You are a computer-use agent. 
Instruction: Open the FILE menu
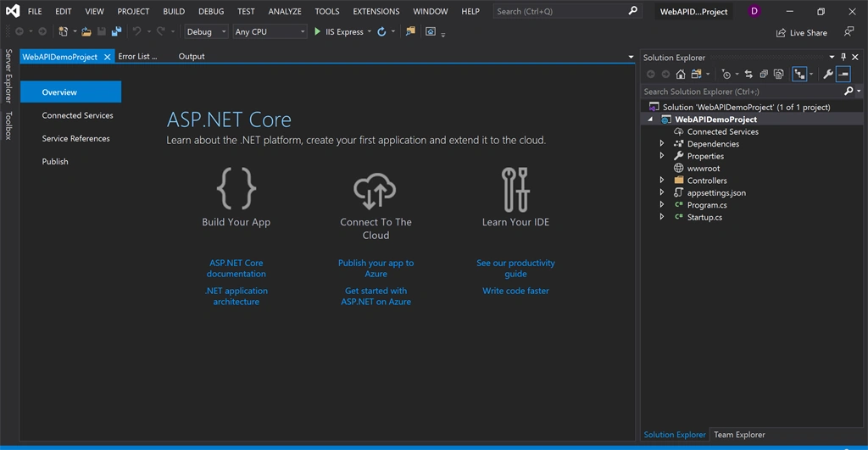[35, 11]
